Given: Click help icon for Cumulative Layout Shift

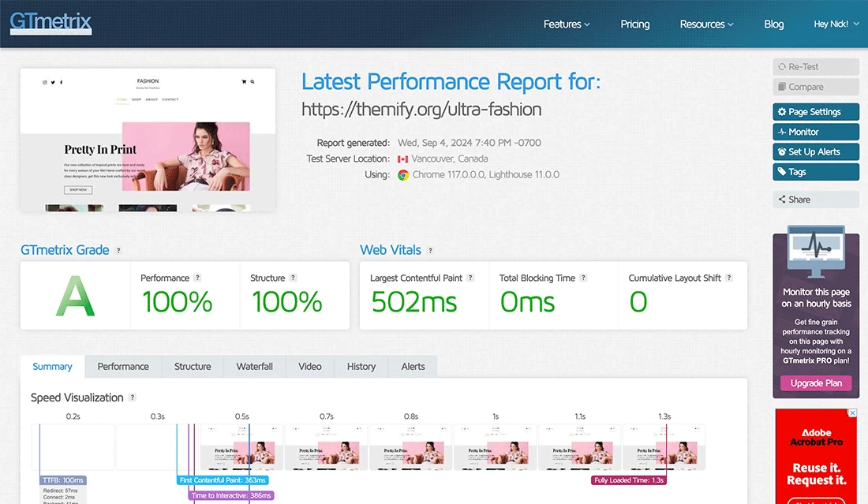Looking at the screenshot, I should click(729, 278).
